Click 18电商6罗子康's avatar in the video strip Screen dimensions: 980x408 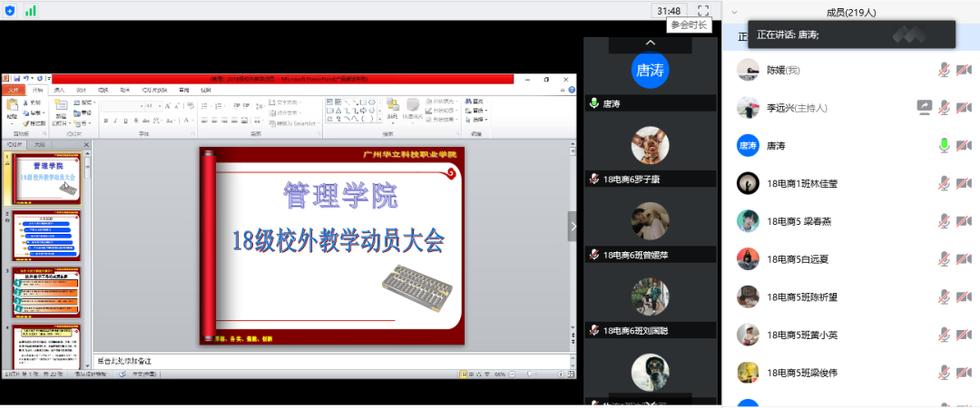[x=650, y=145]
